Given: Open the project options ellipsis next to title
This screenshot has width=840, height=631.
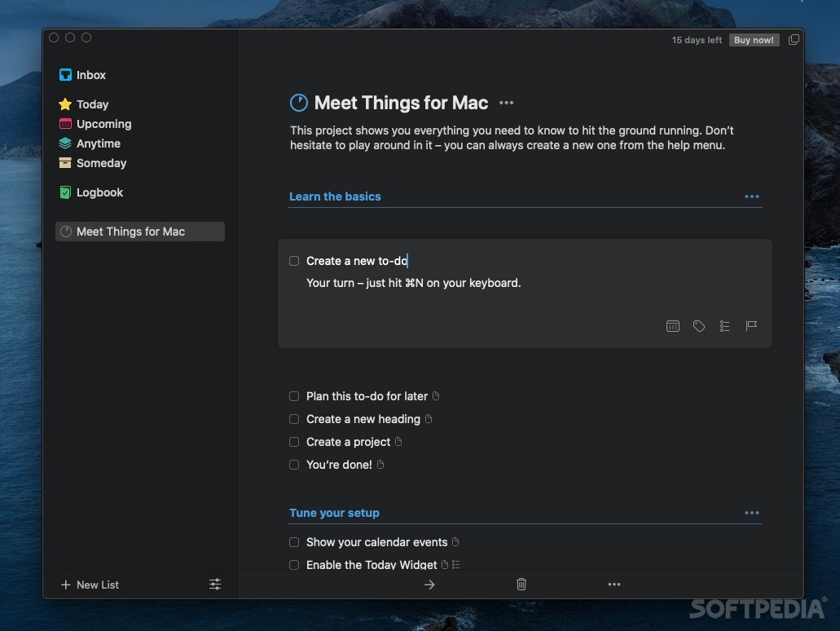Looking at the screenshot, I should (506, 103).
